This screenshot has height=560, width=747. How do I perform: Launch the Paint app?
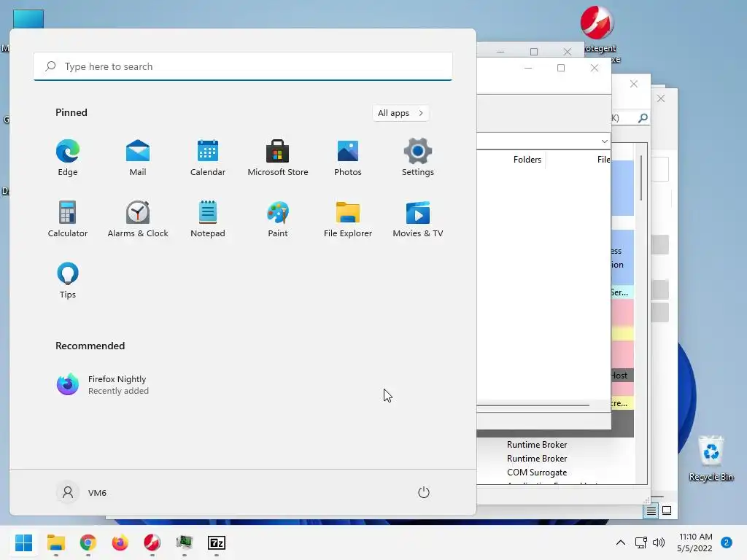pyautogui.click(x=278, y=219)
